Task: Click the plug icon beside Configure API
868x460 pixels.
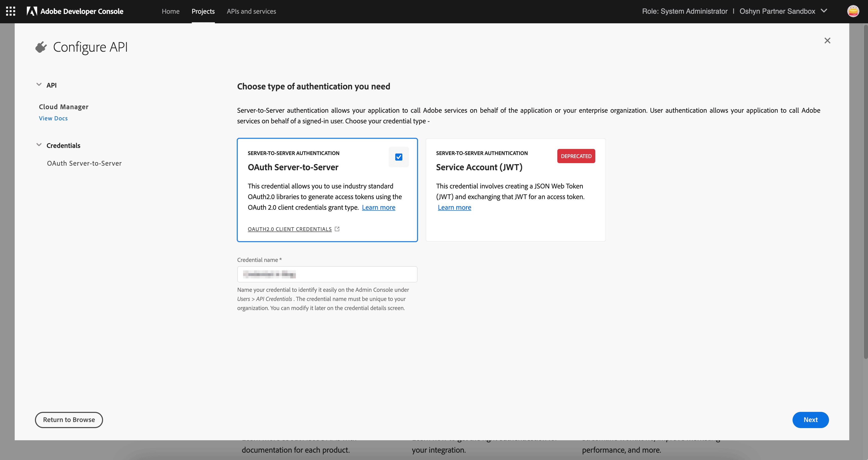Action: coord(41,47)
